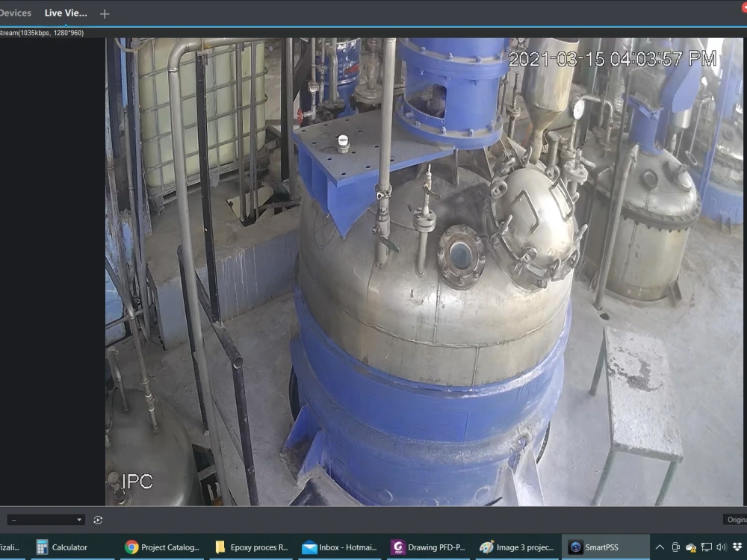Open Dropbox from the system tray
The height and width of the screenshot is (560, 747).
(x=738, y=547)
